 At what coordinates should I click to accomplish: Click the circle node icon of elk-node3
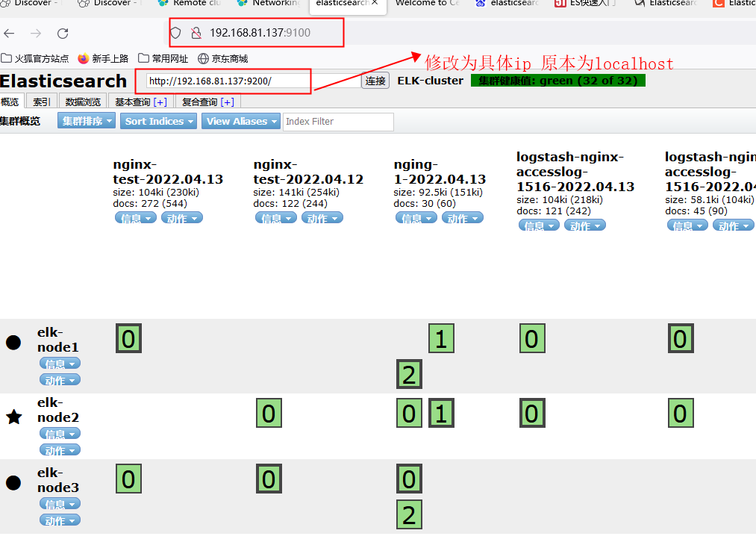pos(13,483)
